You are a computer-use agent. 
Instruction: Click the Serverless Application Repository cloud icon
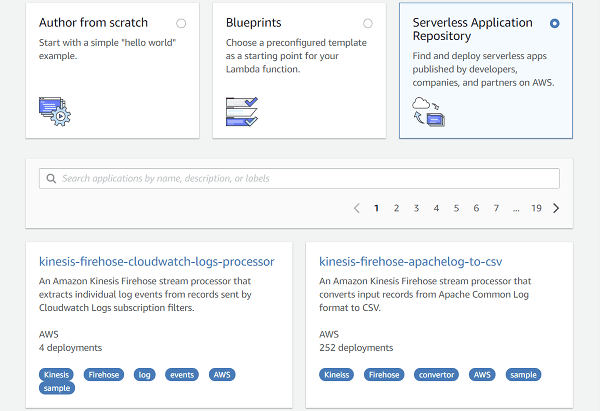429,111
